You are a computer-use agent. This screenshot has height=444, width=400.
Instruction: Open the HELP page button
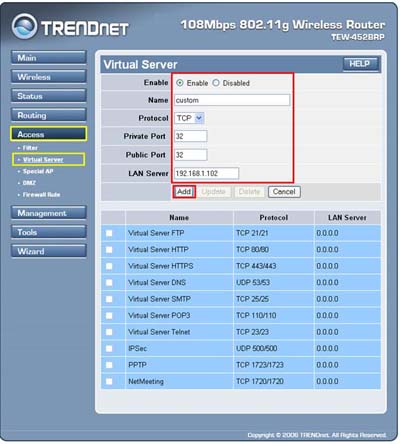[360, 64]
